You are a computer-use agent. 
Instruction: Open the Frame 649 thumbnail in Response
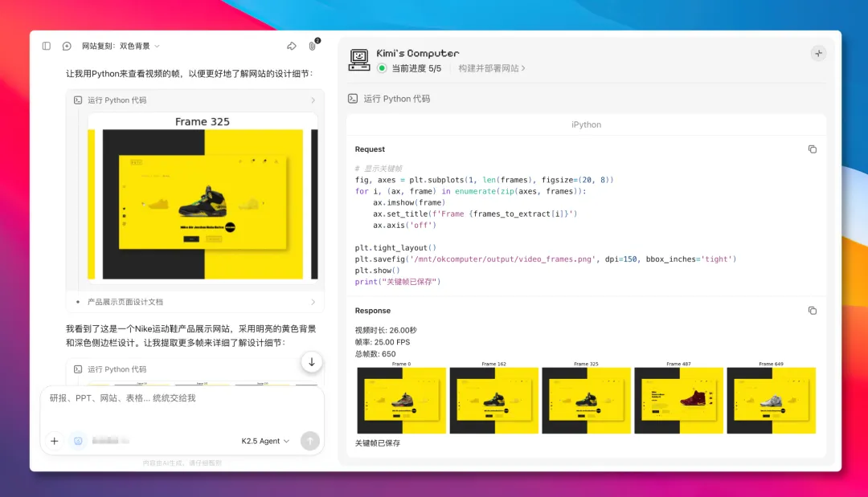[771, 401]
